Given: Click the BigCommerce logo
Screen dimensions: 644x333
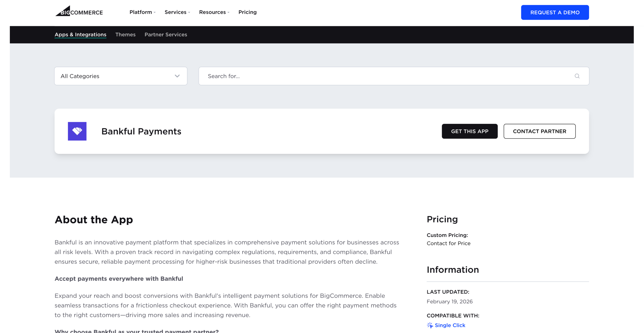Looking at the screenshot, I should pyautogui.click(x=79, y=12).
